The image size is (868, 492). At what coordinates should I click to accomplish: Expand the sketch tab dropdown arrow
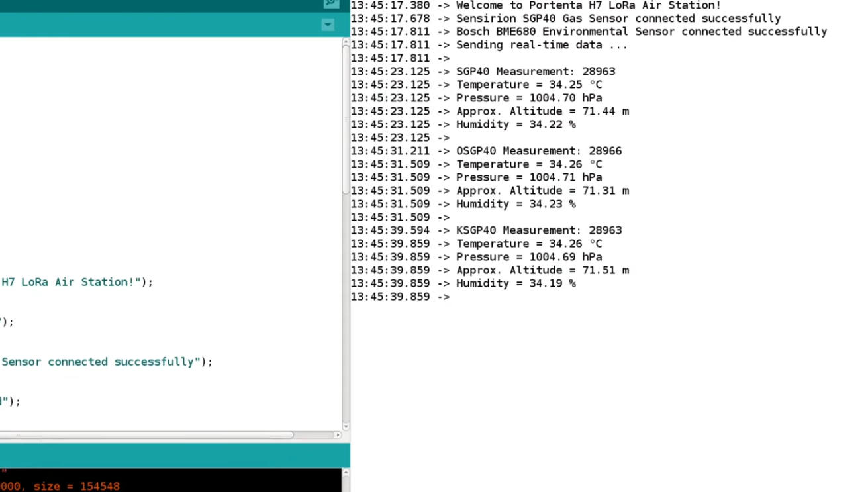pyautogui.click(x=328, y=25)
